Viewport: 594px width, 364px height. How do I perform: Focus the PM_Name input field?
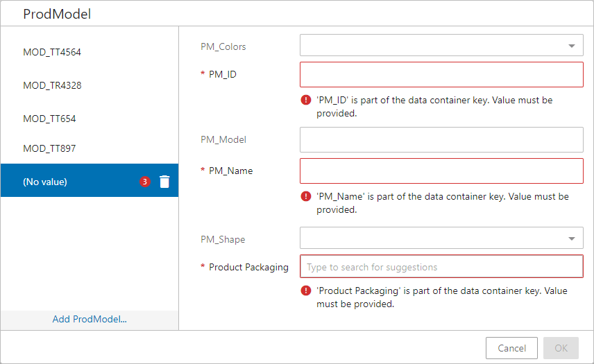[441, 171]
